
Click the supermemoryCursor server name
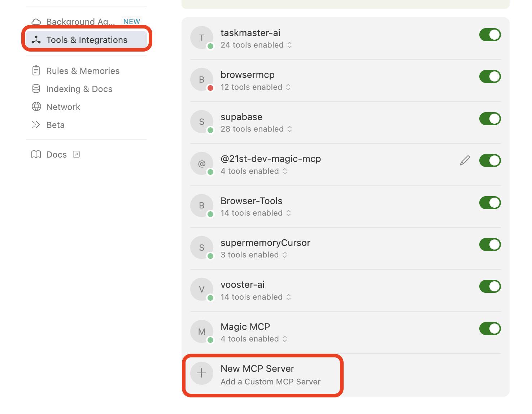click(265, 243)
